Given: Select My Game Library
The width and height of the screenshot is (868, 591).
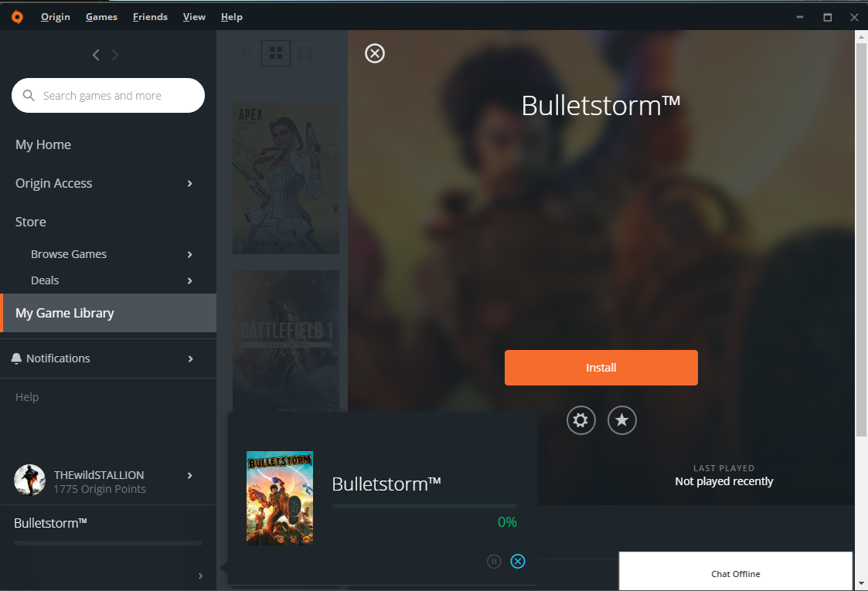Looking at the screenshot, I should click(108, 313).
